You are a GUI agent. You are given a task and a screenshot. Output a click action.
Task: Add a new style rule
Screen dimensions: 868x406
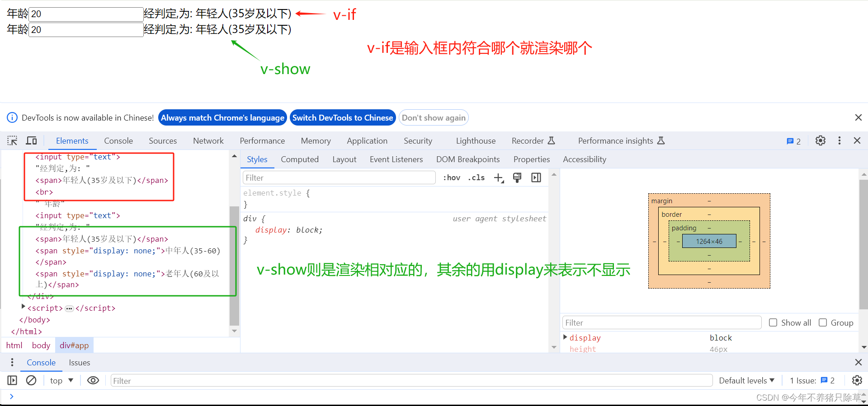pyautogui.click(x=499, y=178)
